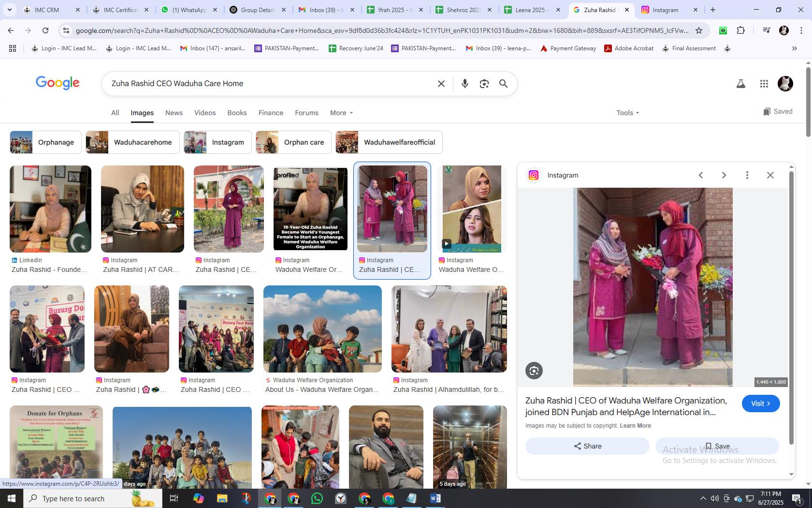812x508 pixels.
Task: Click the Chrome address bar URL
Action: coord(382,30)
